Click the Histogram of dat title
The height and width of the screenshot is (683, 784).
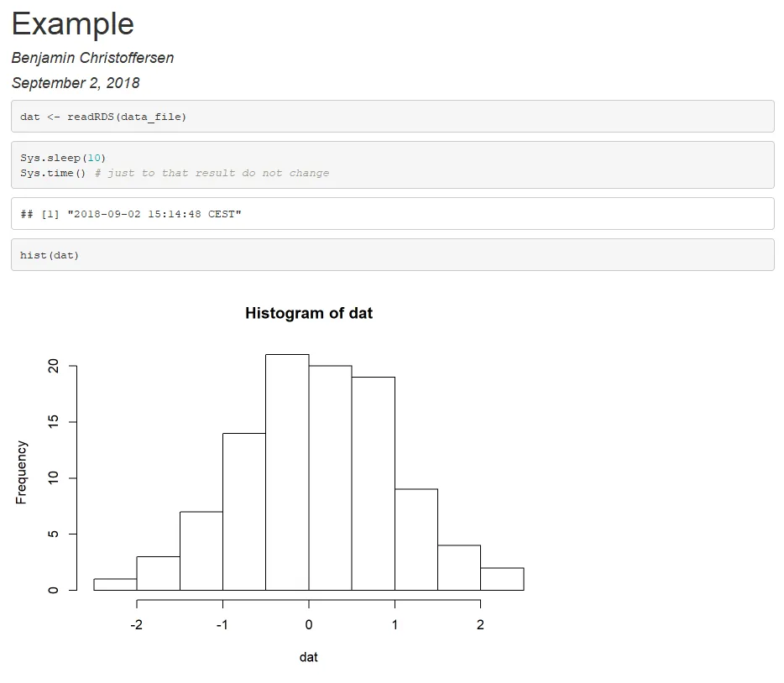(309, 313)
